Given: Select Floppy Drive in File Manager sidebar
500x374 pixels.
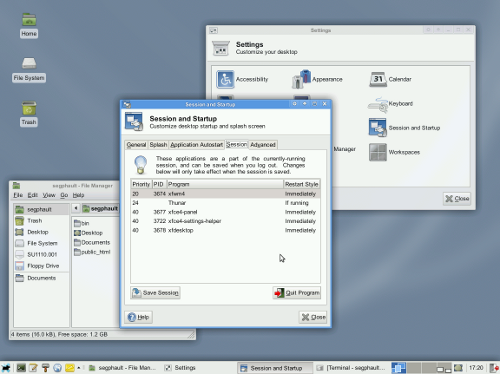Looking at the screenshot, I should 41,266.
